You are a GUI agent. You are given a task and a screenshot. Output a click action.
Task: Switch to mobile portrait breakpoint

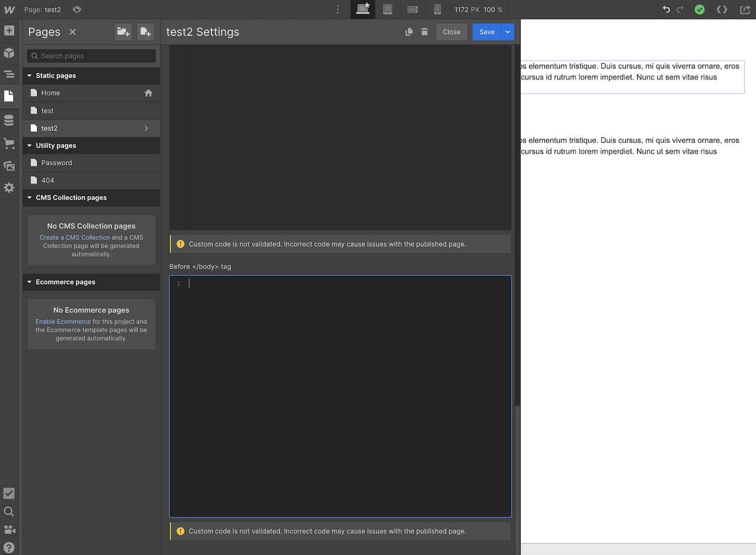coord(437,10)
